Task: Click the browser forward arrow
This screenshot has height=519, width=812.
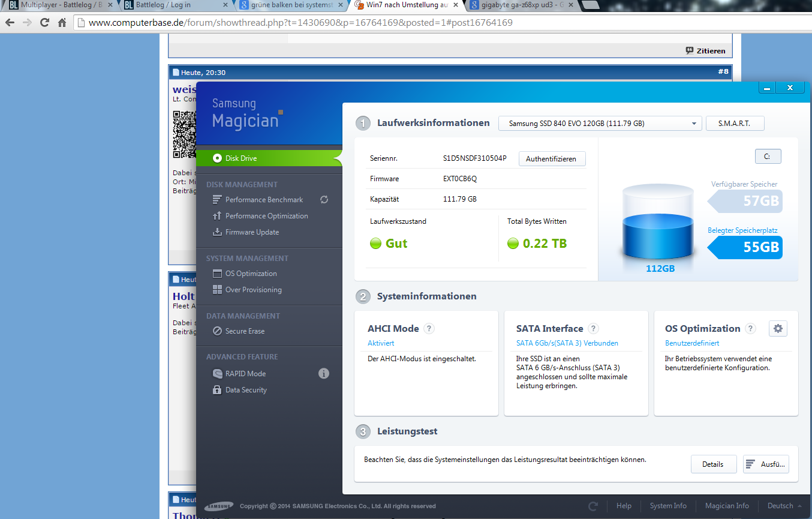Action: point(27,23)
